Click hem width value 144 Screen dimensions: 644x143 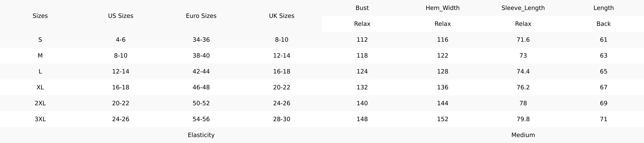[x=442, y=103]
